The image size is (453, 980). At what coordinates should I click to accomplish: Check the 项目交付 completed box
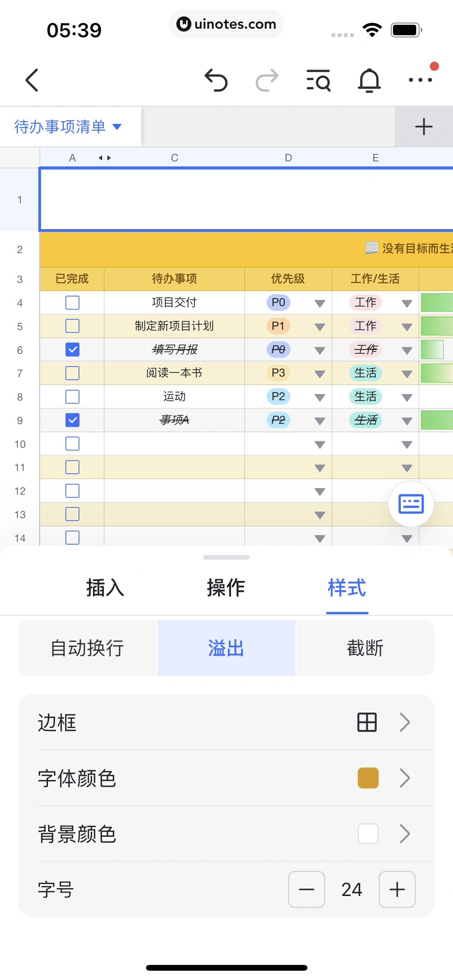[x=72, y=303]
